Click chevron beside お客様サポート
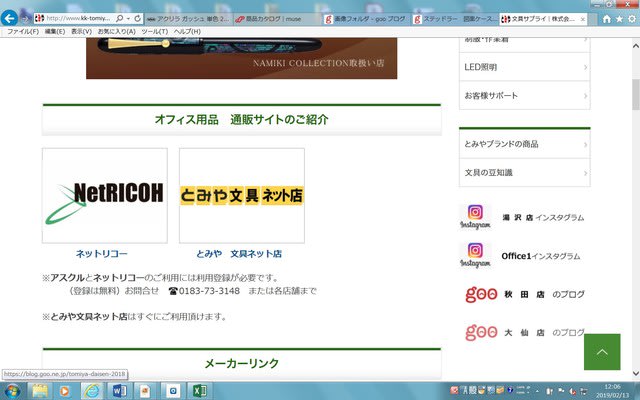The width and height of the screenshot is (640, 400). tap(585, 96)
